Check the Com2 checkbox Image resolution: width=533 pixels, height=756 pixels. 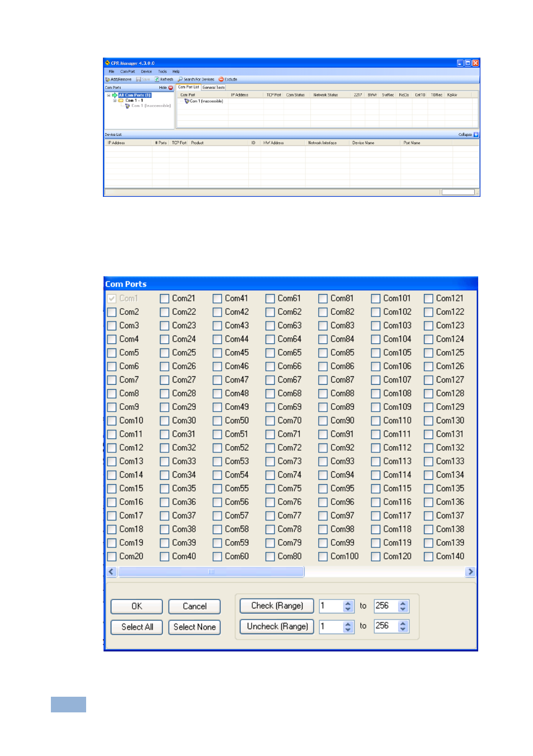112,312
